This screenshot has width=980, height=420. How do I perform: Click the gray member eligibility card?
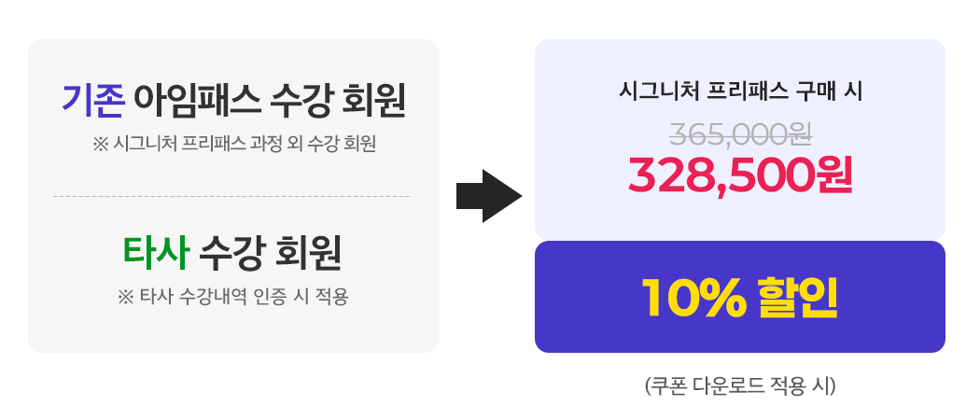coord(233,196)
